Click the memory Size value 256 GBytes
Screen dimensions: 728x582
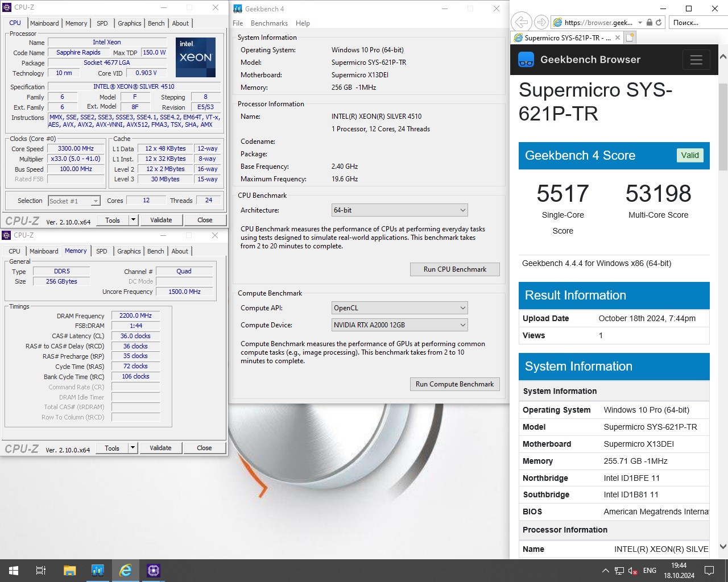pos(61,281)
